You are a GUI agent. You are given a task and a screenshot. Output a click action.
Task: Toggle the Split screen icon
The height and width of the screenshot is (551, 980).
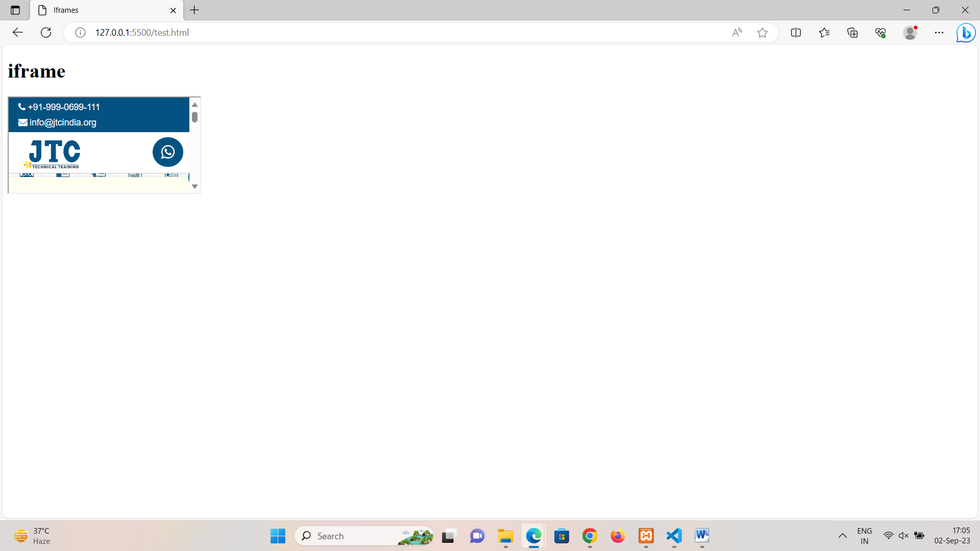pos(796,33)
